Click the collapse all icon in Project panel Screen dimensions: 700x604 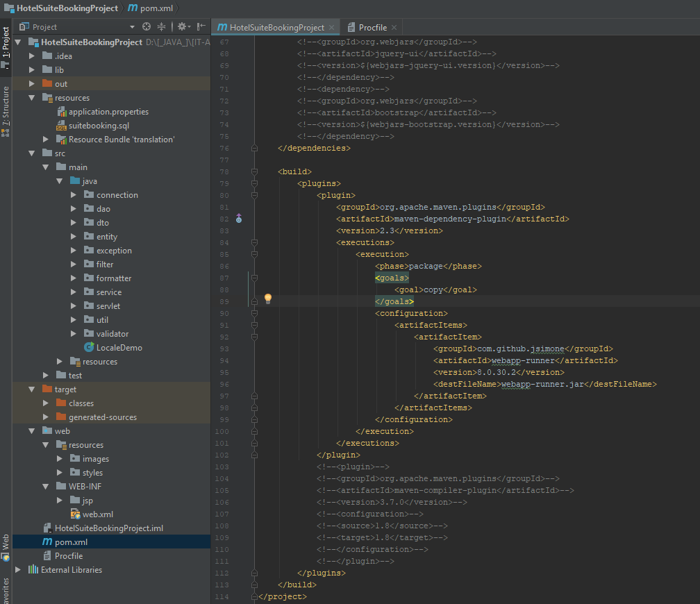pos(161,27)
